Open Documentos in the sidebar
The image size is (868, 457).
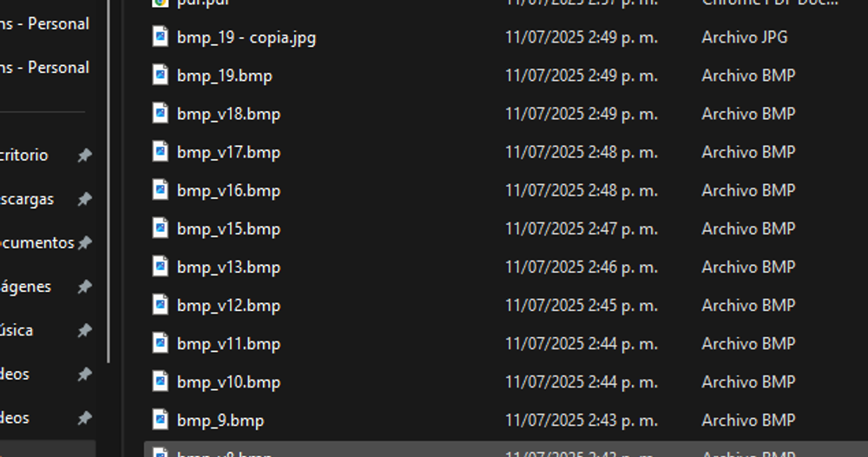tap(36, 242)
